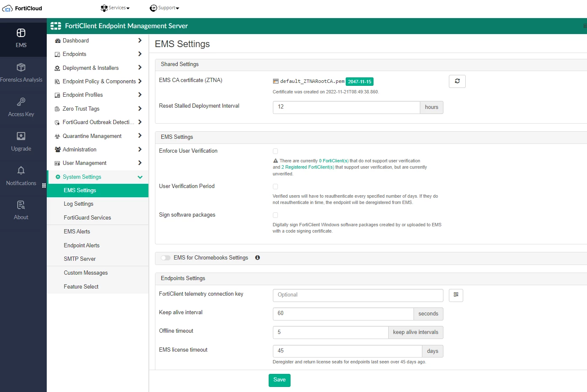Check the Sign software packages checkbox
Viewport: 587px width, 392px height.
point(275,215)
